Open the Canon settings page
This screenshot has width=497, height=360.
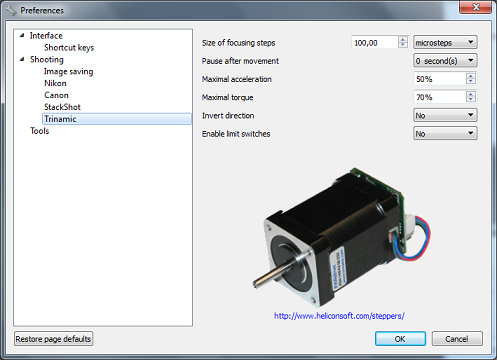coord(56,95)
